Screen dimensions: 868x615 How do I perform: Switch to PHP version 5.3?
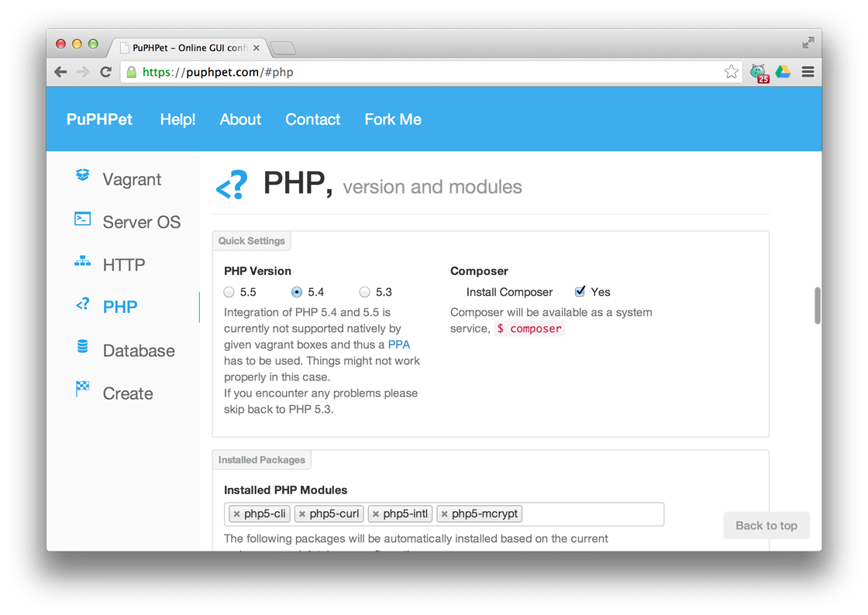(x=364, y=292)
